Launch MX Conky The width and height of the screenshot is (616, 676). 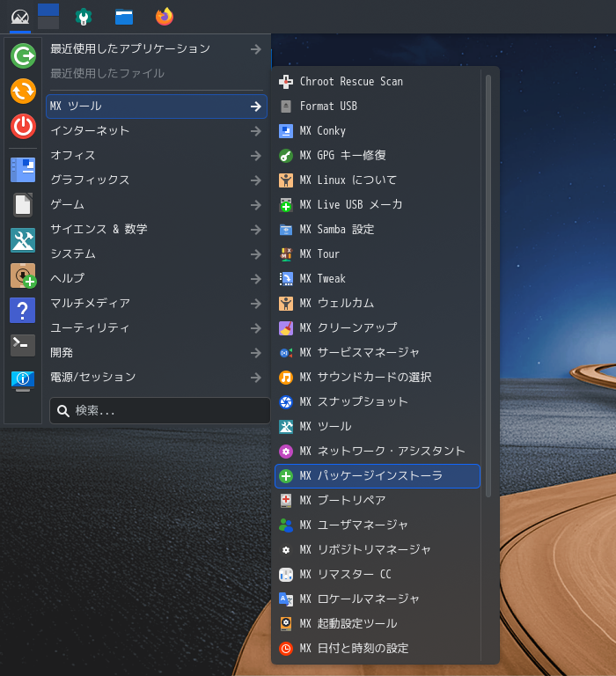click(378, 130)
